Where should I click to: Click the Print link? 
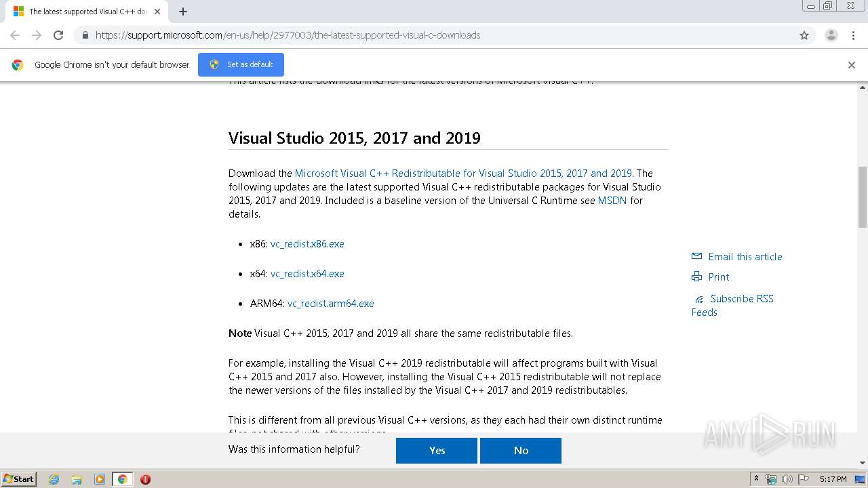click(719, 277)
